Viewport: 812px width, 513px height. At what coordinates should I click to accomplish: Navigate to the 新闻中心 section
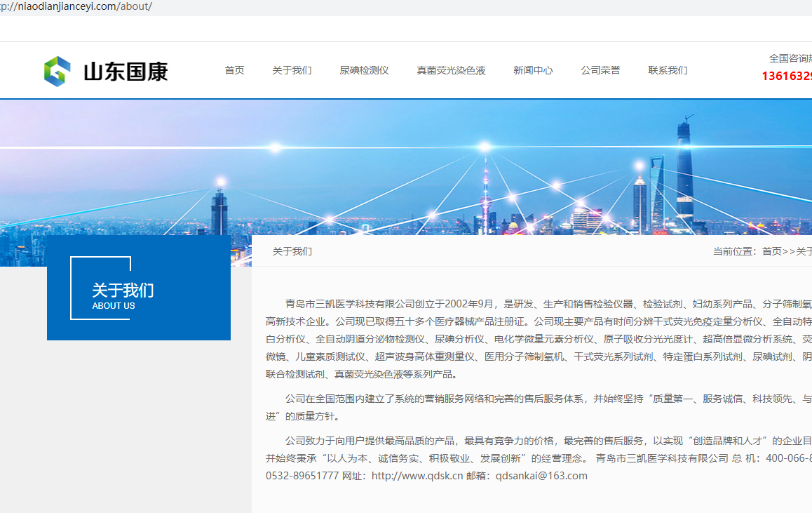point(533,70)
